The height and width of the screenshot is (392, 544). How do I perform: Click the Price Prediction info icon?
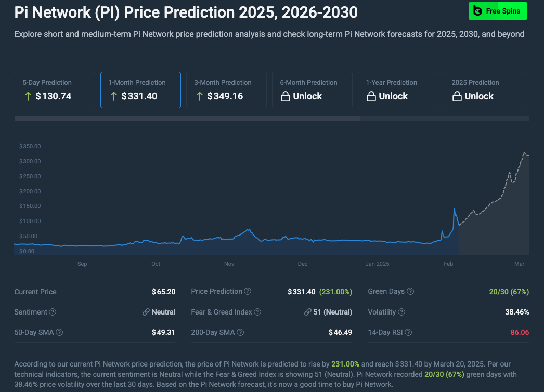pyautogui.click(x=248, y=292)
